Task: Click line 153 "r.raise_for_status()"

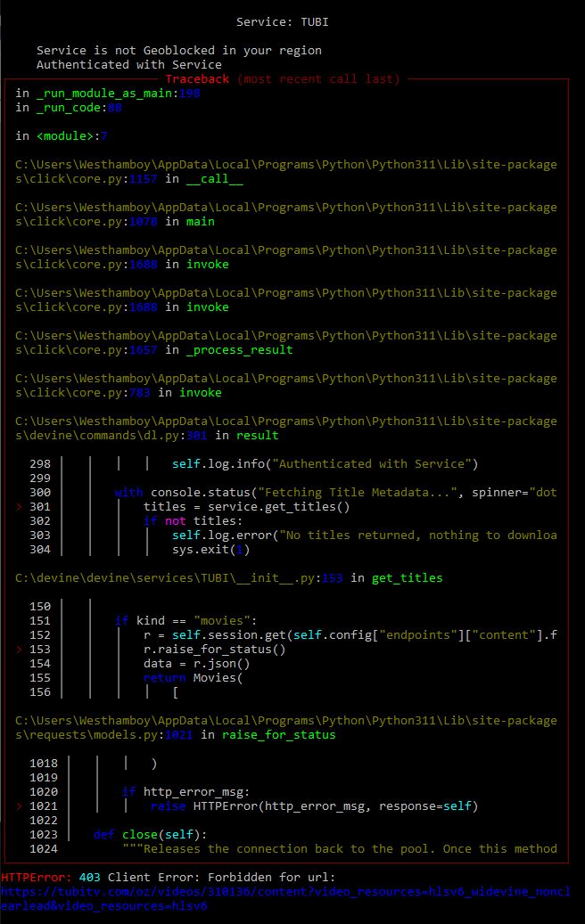Action: click(x=215, y=650)
